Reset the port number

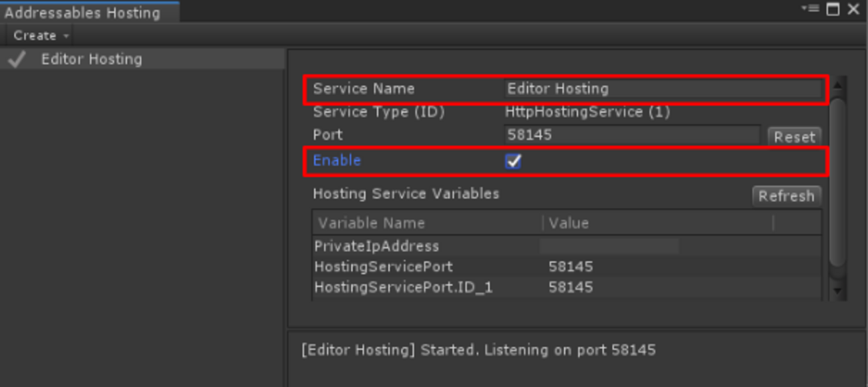794,136
